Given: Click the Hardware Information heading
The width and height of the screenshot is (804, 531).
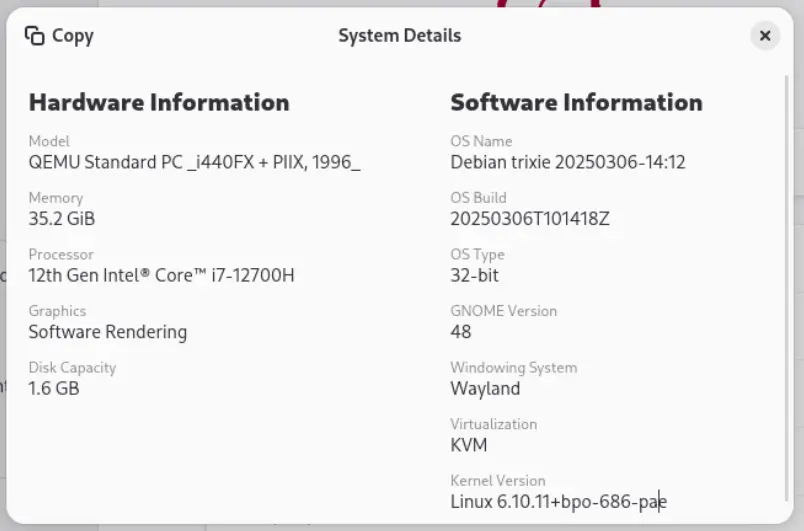Looking at the screenshot, I should tap(159, 102).
